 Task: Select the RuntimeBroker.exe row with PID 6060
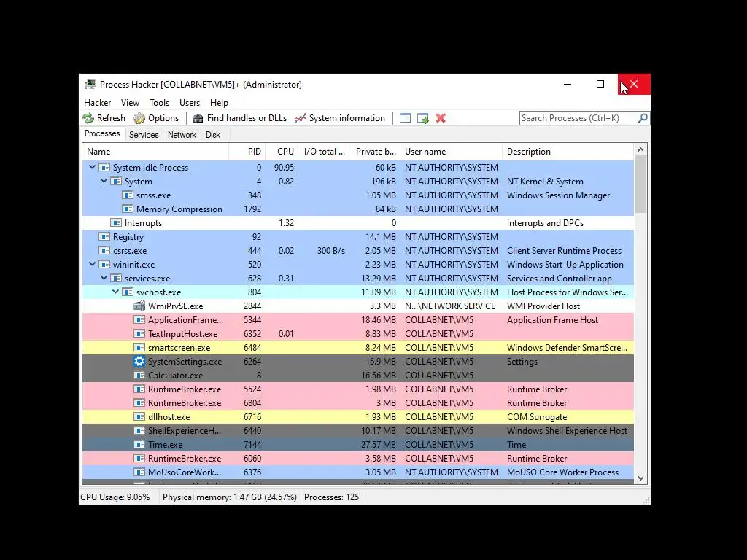357,458
